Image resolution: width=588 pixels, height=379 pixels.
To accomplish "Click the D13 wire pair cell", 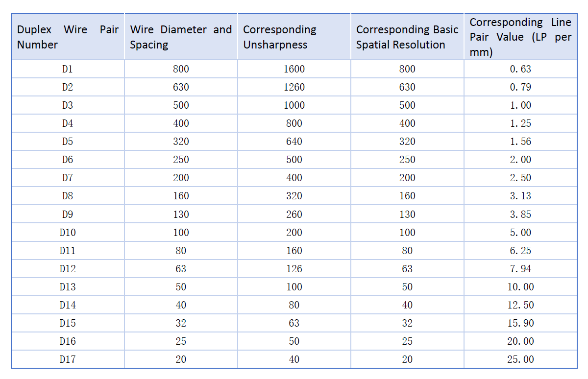I will pyautogui.click(x=68, y=287).
